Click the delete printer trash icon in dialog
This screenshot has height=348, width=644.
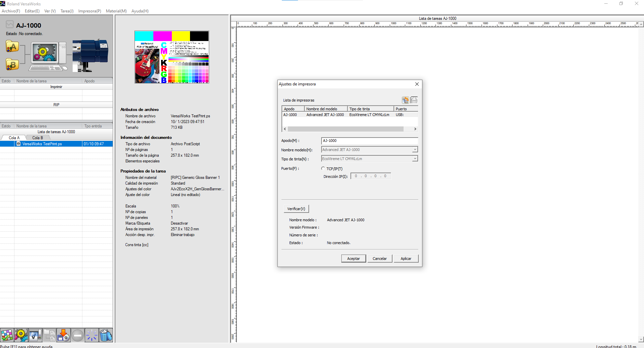point(414,100)
